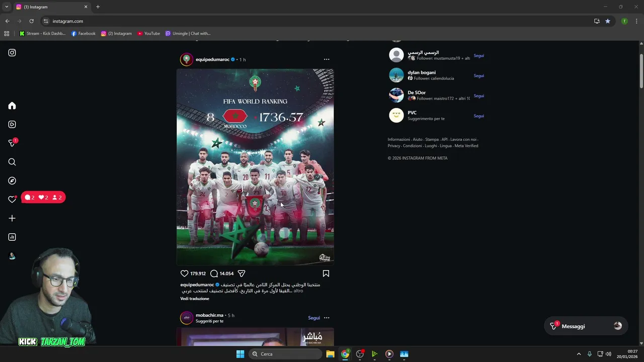This screenshot has width=644, height=362.
Task: Open taskbar volume control
Action: [609, 354]
